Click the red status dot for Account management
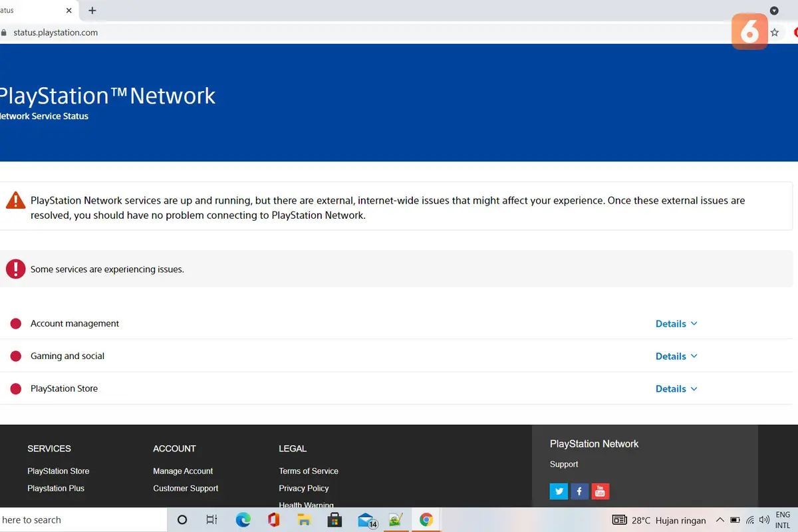798x532 pixels. pyautogui.click(x=16, y=324)
